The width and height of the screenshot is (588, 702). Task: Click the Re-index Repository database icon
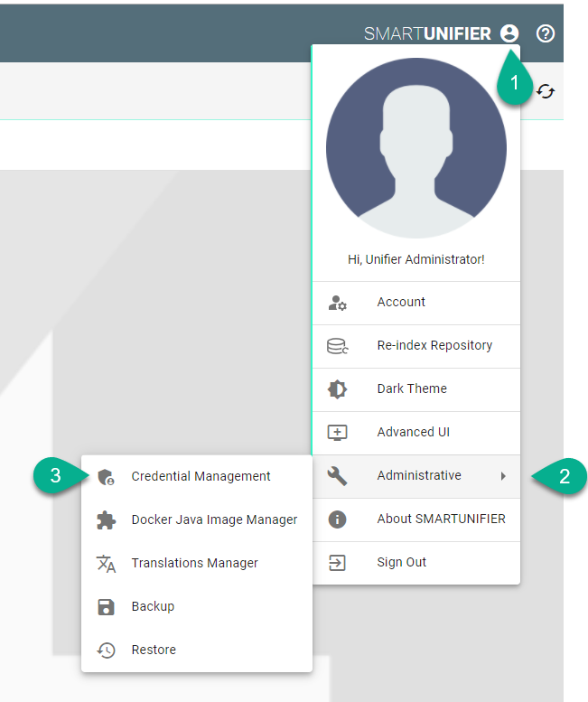337,346
